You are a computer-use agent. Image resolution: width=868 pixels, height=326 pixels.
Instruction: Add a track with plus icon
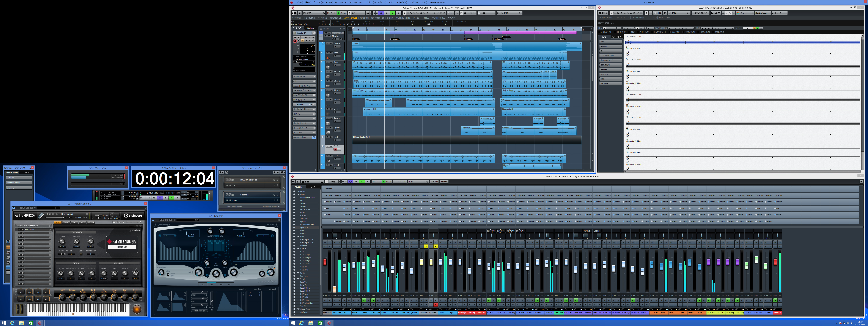[341, 29]
